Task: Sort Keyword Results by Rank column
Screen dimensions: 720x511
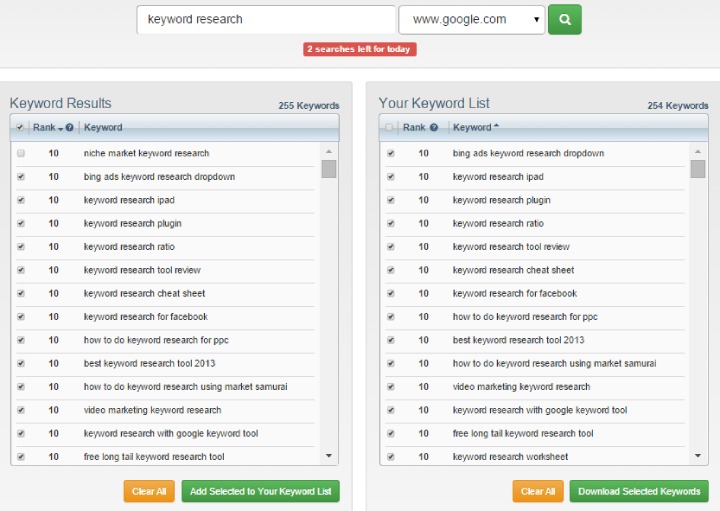Action: (44, 128)
